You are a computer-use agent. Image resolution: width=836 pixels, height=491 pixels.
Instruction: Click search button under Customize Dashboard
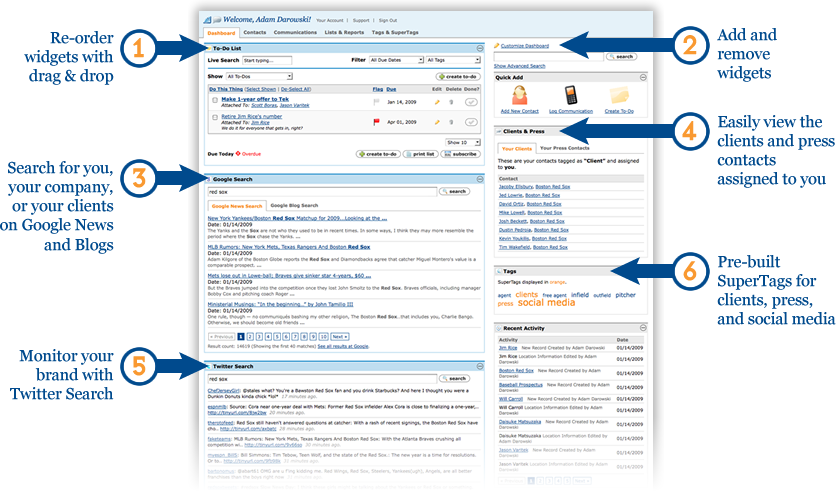(x=622, y=57)
